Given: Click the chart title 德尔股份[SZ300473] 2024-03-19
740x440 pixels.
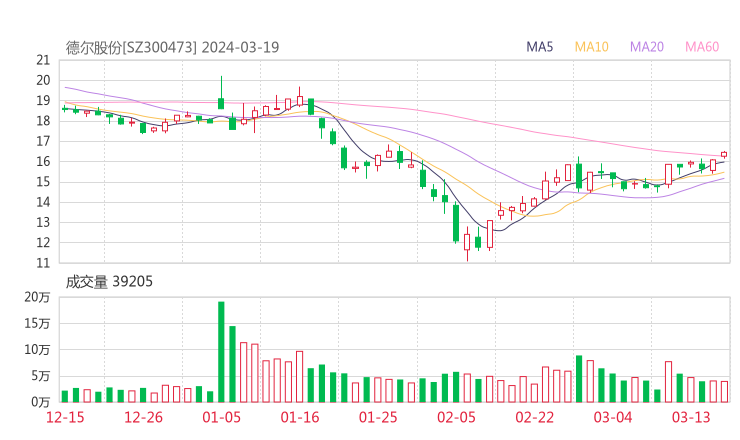Looking at the screenshot, I should tap(172, 47).
